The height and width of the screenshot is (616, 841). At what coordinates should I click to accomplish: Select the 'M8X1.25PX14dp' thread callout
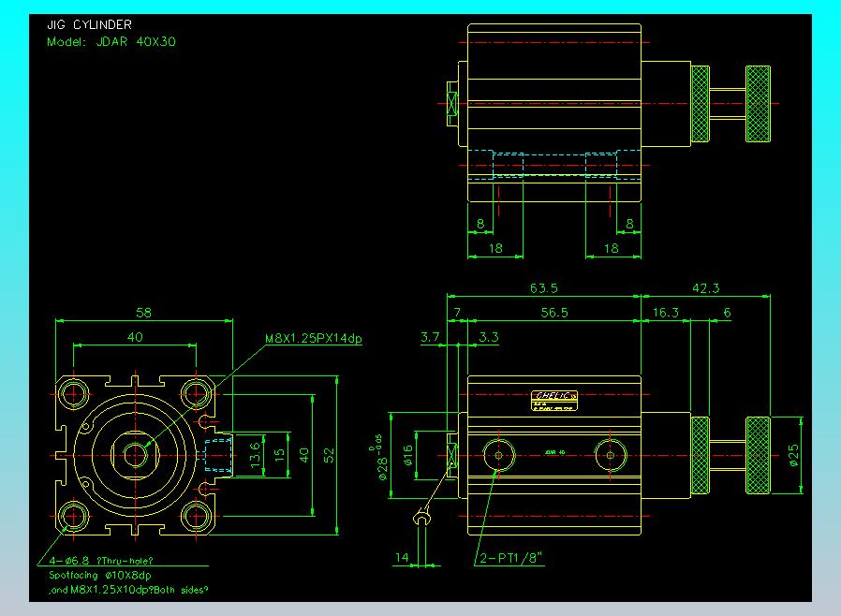(x=313, y=339)
